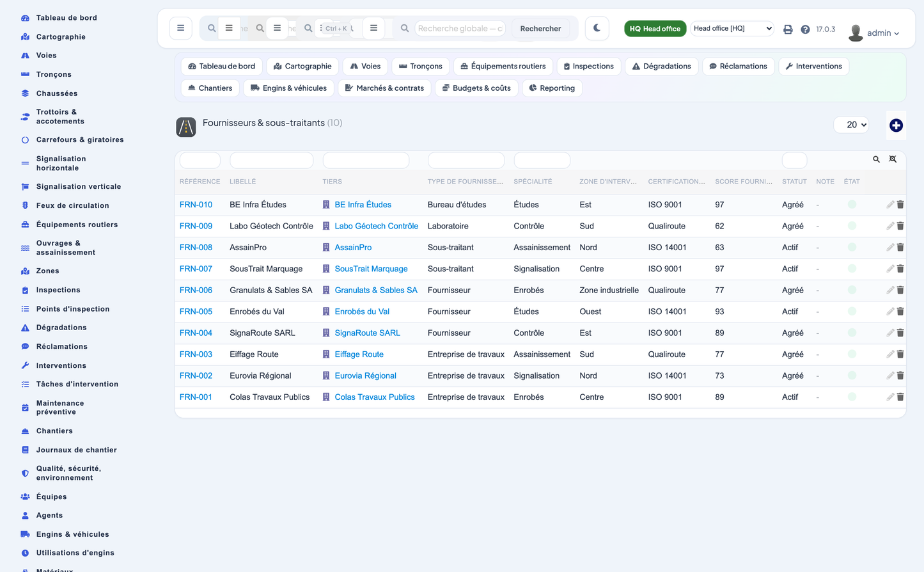Clear the filters with the crossed magnifier icon

pyautogui.click(x=893, y=159)
